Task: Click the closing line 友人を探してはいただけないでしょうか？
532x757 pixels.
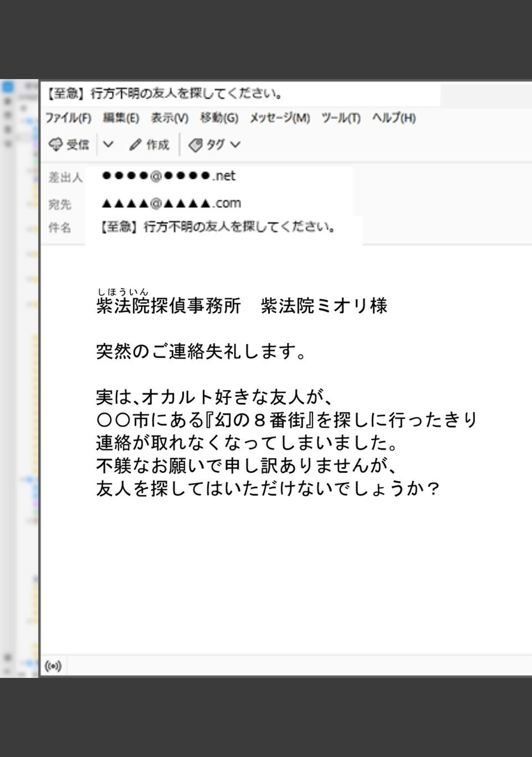Action: point(268,489)
